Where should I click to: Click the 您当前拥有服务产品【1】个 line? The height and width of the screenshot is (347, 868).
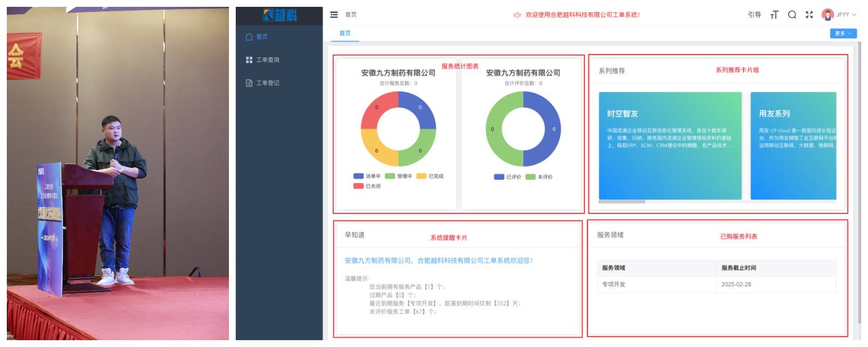tap(407, 287)
